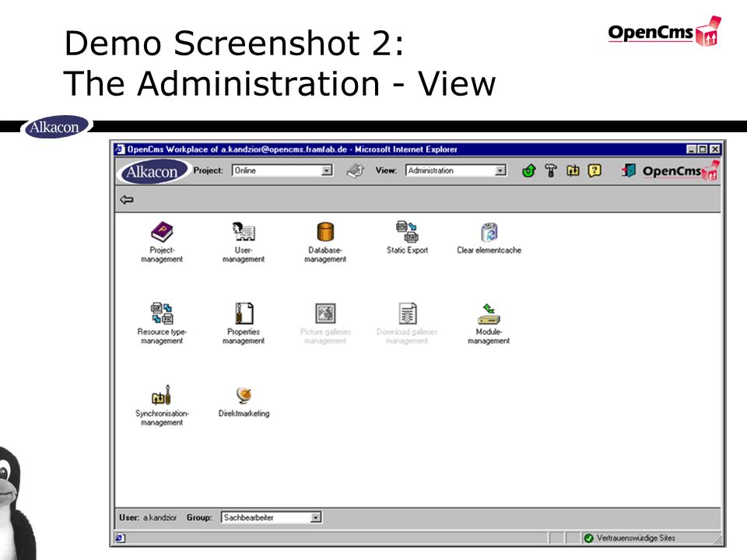The image size is (747, 560).
Task: Click the Direktmarketing label text
Action: point(244,413)
